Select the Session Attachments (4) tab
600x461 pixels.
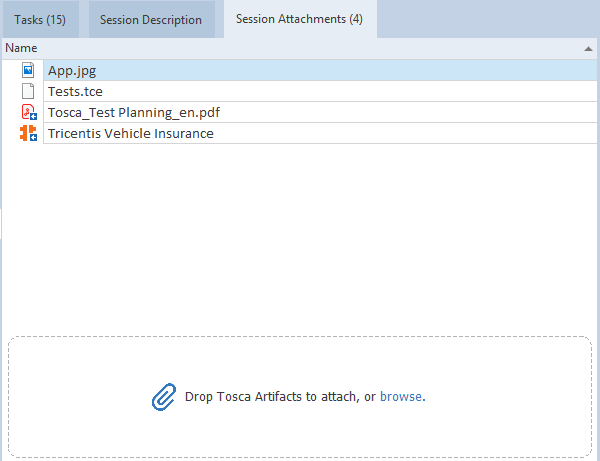click(299, 20)
